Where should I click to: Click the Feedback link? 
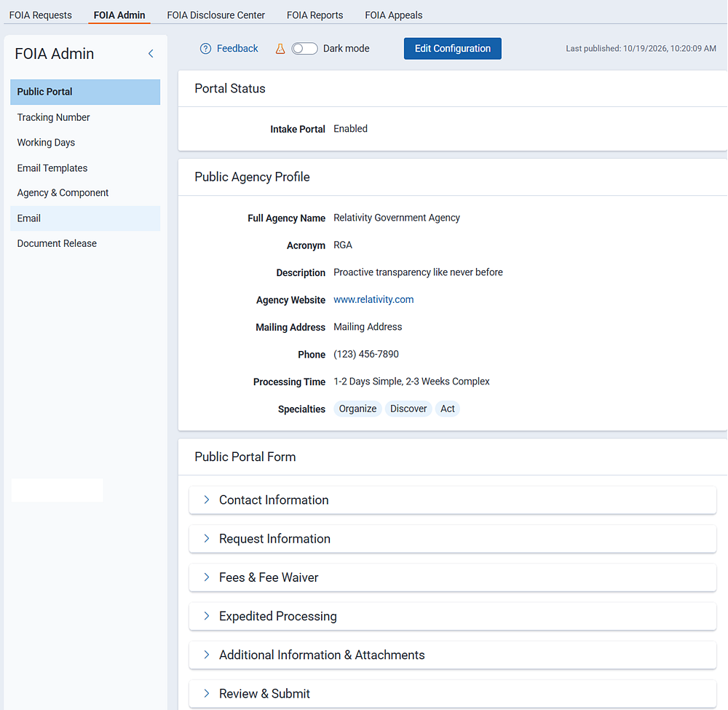237,49
